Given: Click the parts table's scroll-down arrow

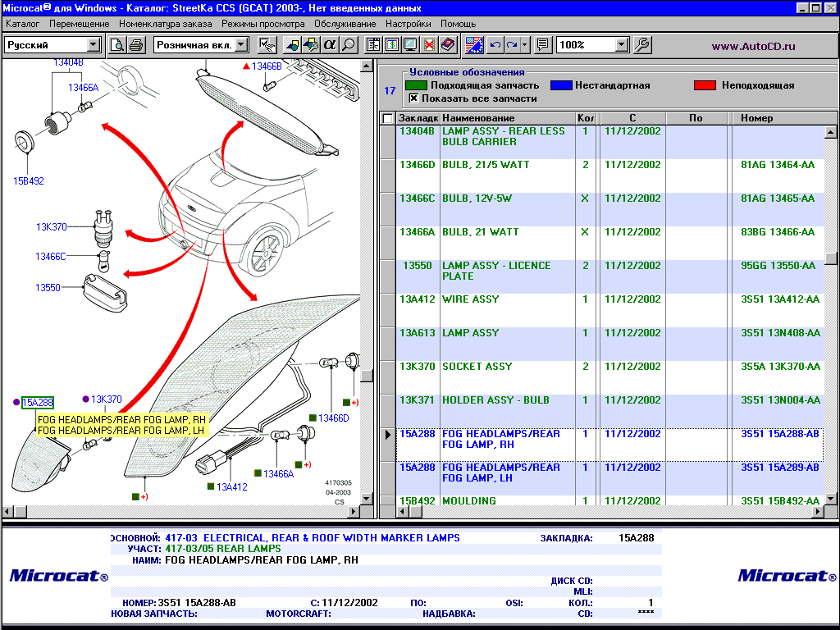Looking at the screenshot, I should pyautogui.click(x=830, y=499).
